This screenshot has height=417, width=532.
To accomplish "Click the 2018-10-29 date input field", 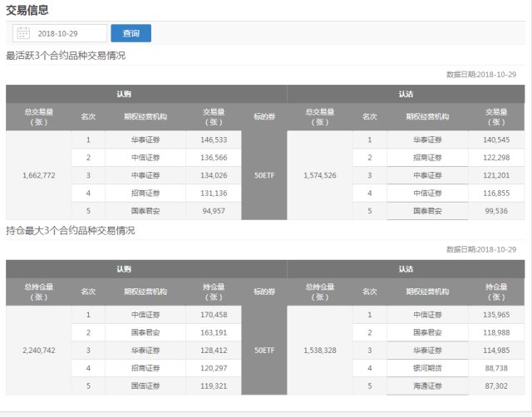I will point(60,33).
